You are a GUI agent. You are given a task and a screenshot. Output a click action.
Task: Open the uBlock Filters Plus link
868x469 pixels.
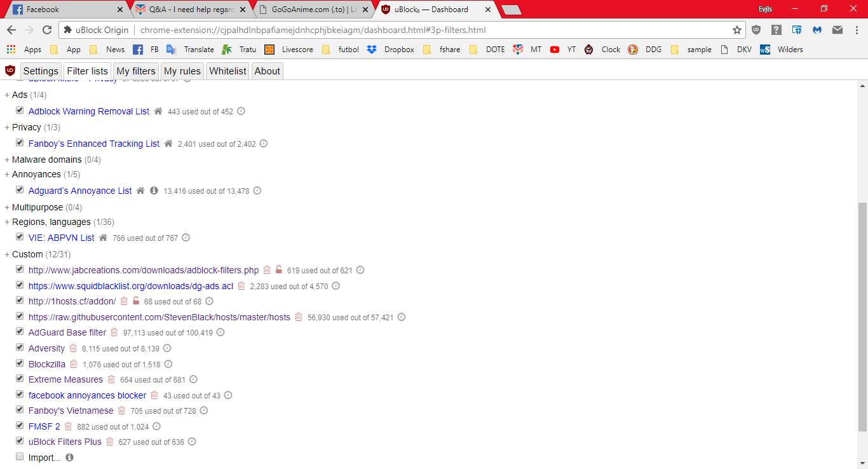click(65, 442)
